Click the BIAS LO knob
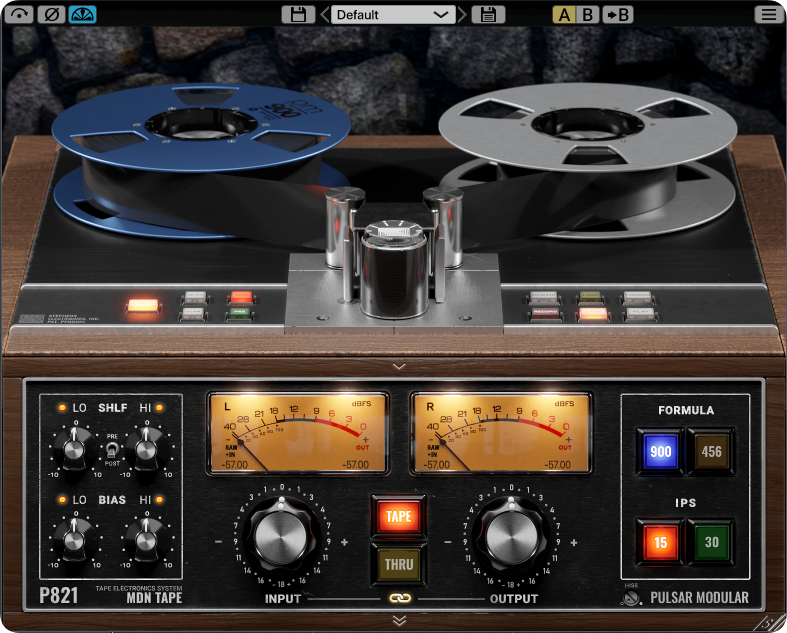 coord(74,540)
